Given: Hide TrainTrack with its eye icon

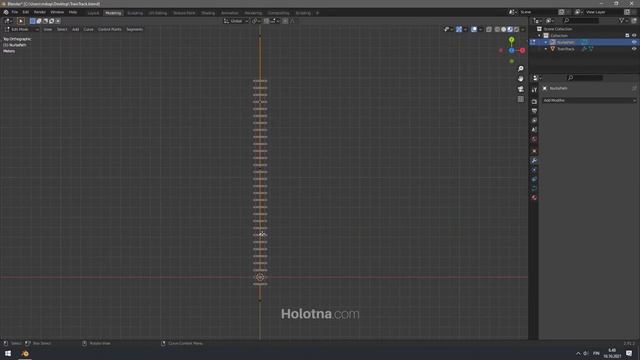Looking at the screenshot, I should coord(634,49).
